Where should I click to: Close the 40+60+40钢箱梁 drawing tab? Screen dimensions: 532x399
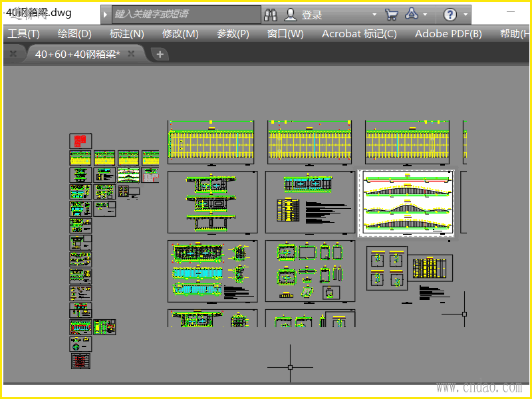click(x=132, y=54)
